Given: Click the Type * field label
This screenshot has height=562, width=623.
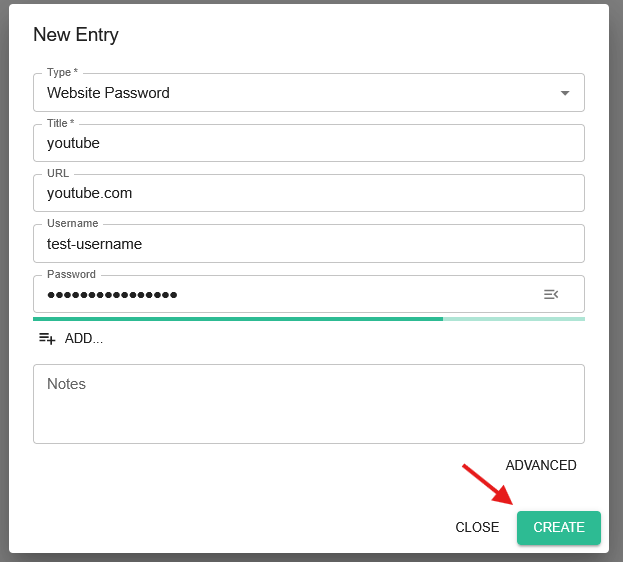Looking at the screenshot, I should [x=62, y=72].
